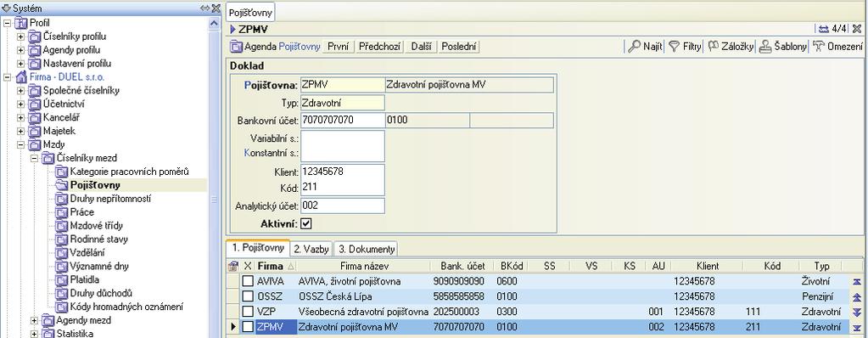Click the Typ column header
This screenshot has height=338, width=868.
click(x=821, y=266)
